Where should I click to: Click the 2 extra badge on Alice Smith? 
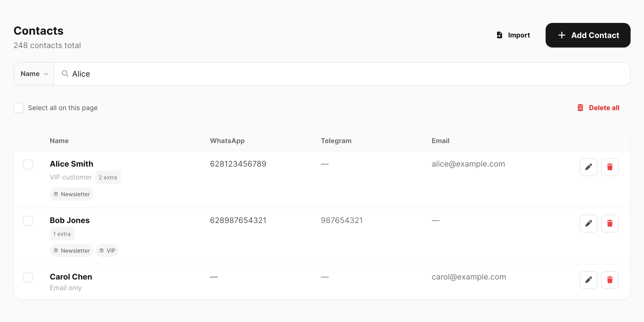click(108, 177)
